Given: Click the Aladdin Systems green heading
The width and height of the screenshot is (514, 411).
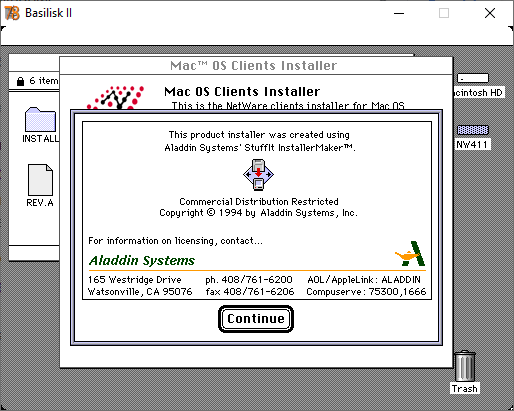Looking at the screenshot, I should click(x=142, y=261).
